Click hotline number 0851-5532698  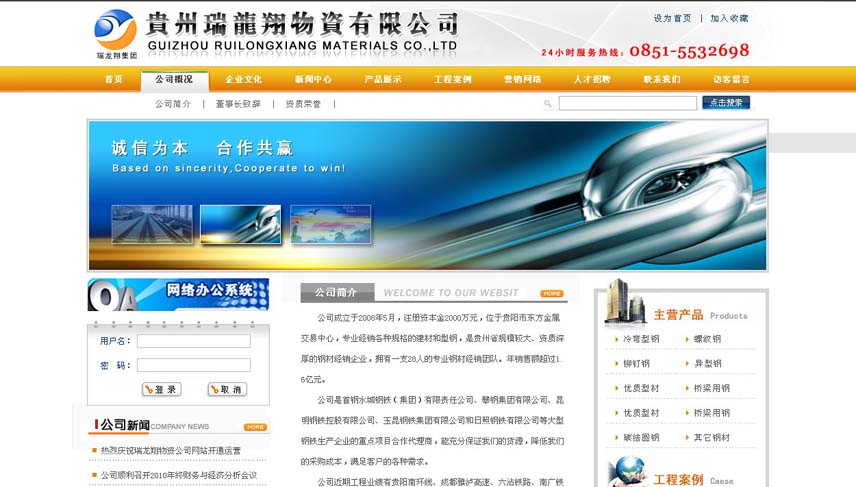pyautogui.click(x=689, y=51)
